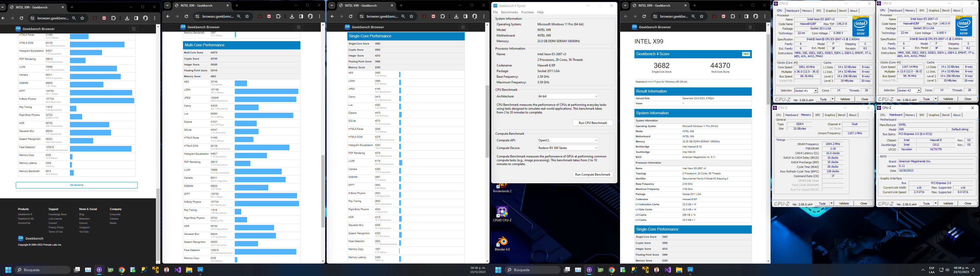
Task: Open tab search chevron in Geekbench 4 Score Chrome window
Action: pos(626,5)
